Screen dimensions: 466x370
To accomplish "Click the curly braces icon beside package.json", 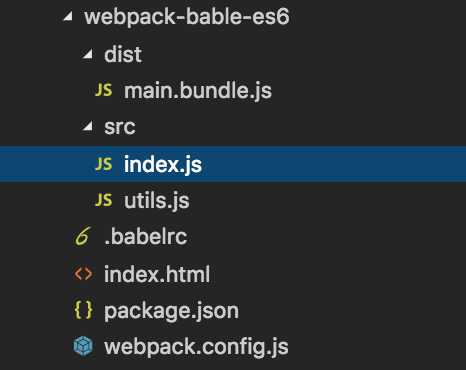I will 83,310.
